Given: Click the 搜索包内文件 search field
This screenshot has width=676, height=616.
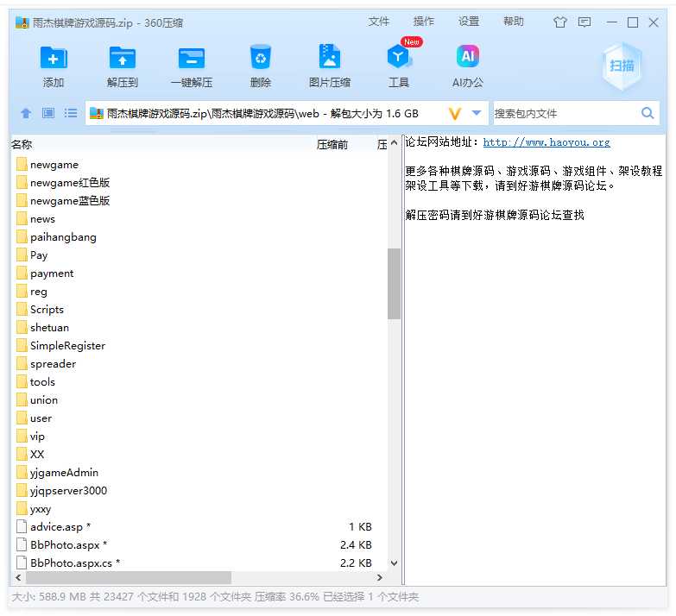Looking at the screenshot, I should (x=565, y=114).
